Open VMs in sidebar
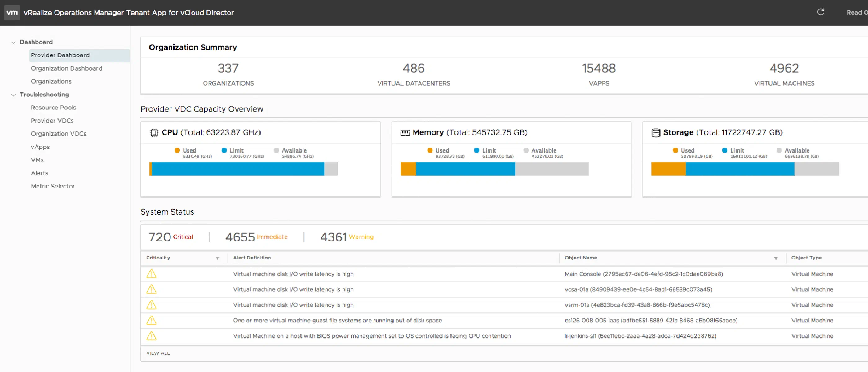This screenshot has width=868, height=372. [x=37, y=160]
